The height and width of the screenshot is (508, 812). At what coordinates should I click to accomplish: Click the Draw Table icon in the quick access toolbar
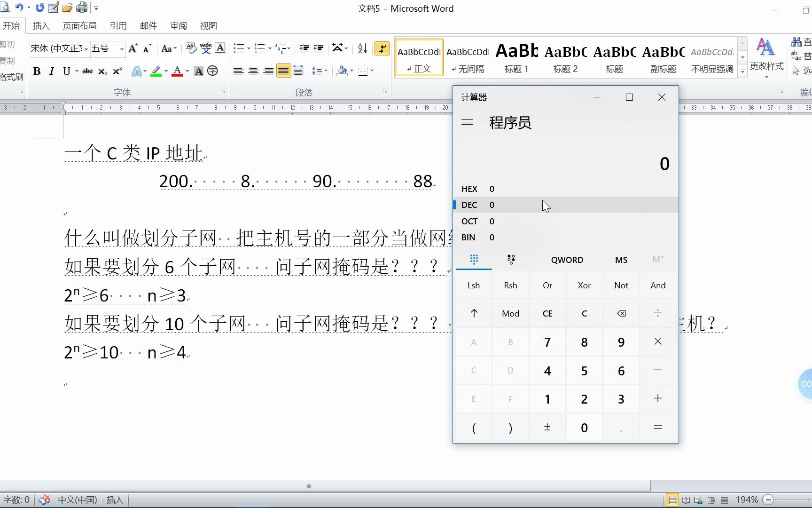[x=54, y=8]
